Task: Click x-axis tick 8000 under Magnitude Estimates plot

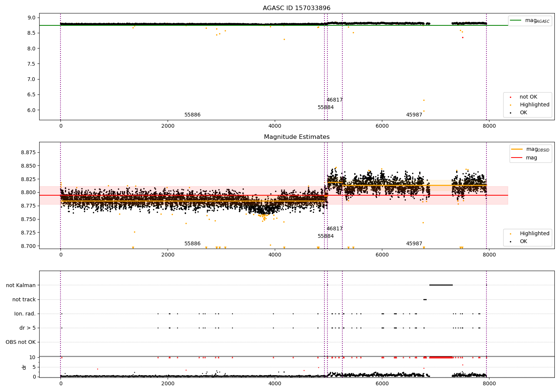Action: [x=489, y=255]
